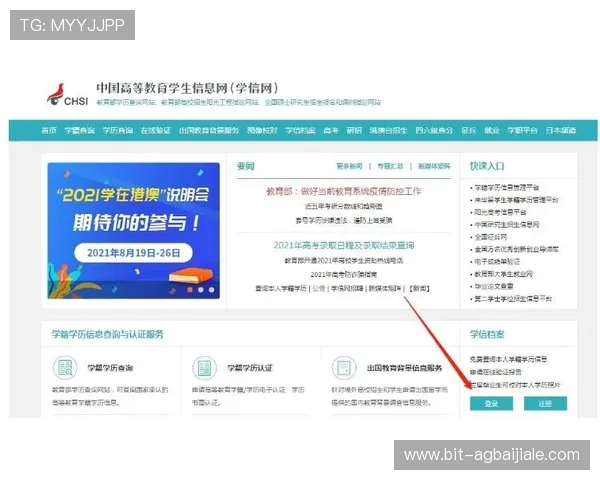Click 查询本人学籍学历 link
Image resolution: width=600 pixels, height=480 pixels.
coord(281,288)
